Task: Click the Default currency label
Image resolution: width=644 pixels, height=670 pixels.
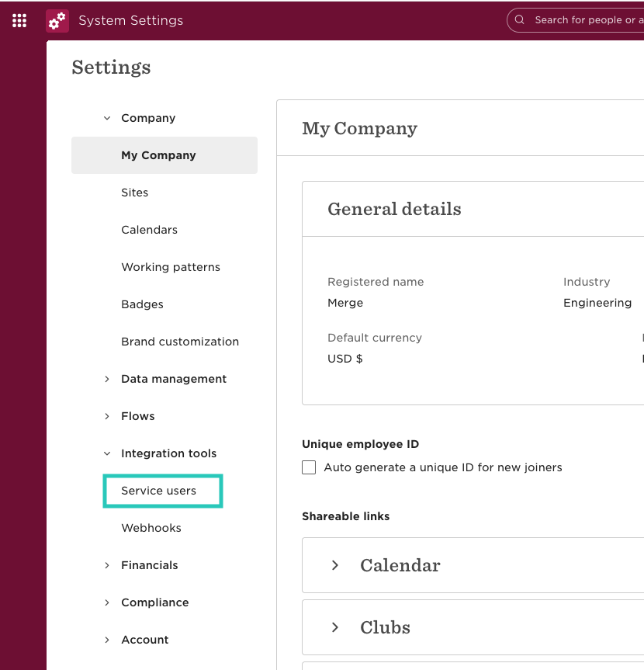Action: 375,338
